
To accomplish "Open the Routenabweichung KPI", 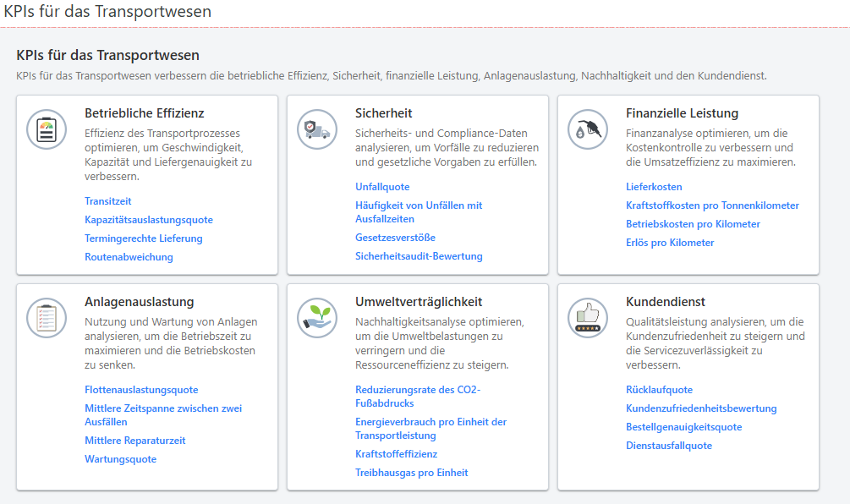I will coord(129,256).
